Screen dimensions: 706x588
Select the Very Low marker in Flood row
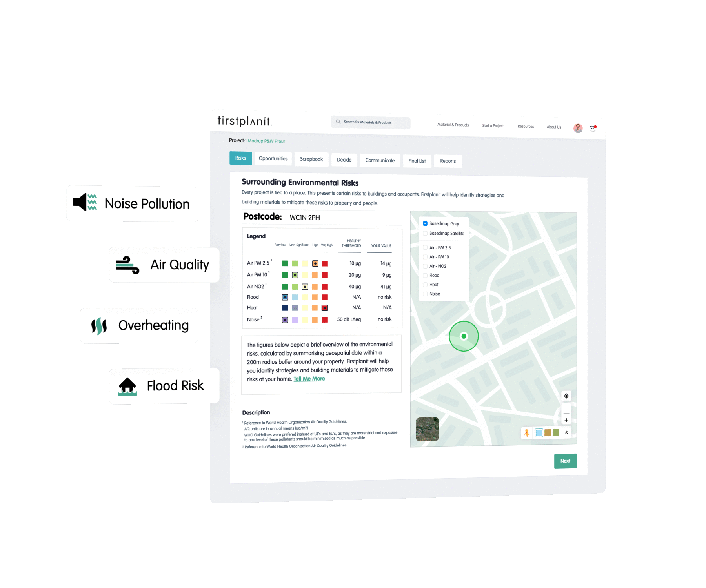pos(285,297)
